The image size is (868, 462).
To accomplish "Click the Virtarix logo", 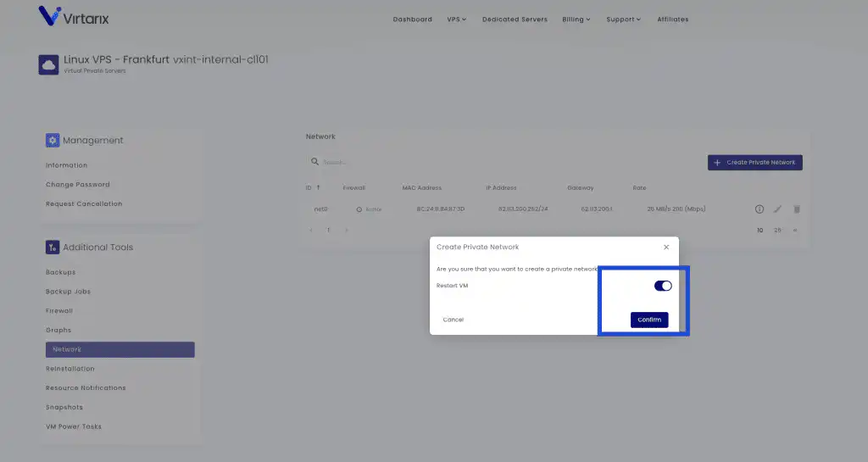I will [75, 17].
